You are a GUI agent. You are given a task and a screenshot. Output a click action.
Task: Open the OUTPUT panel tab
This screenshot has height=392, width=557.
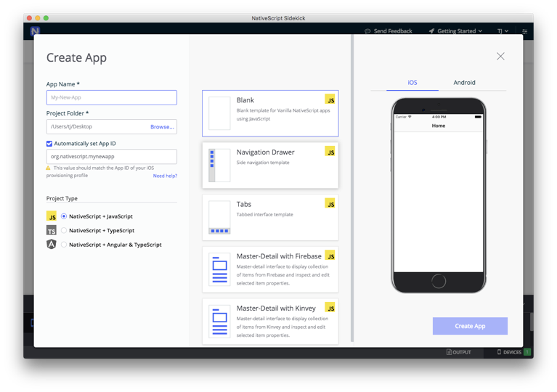pyautogui.click(x=459, y=352)
